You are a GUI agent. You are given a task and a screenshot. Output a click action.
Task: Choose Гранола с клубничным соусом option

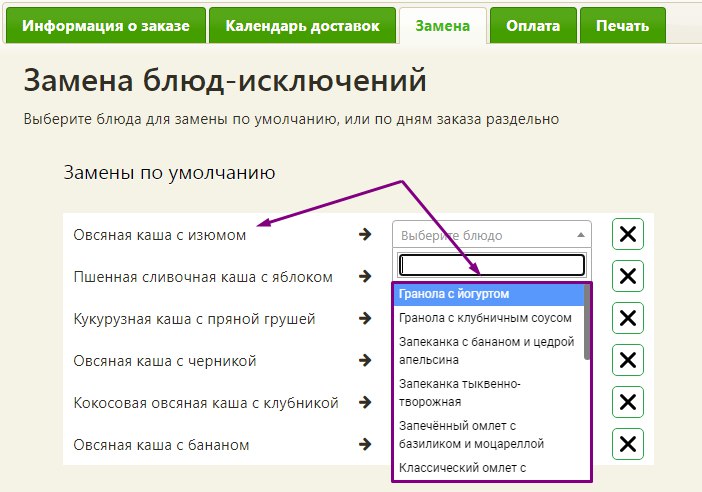tap(485, 318)
